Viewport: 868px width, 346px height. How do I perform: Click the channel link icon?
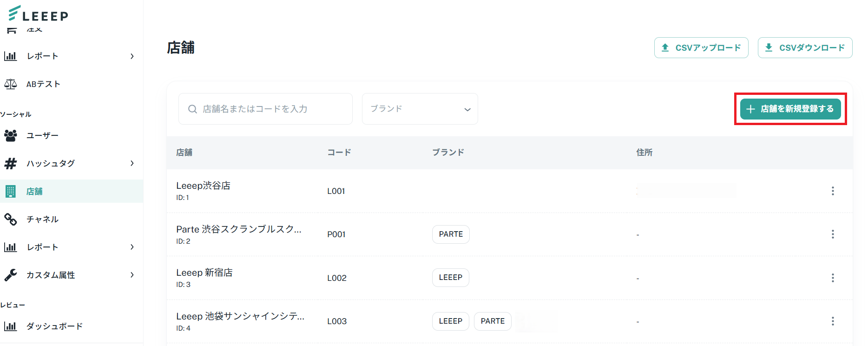[10, 219]
